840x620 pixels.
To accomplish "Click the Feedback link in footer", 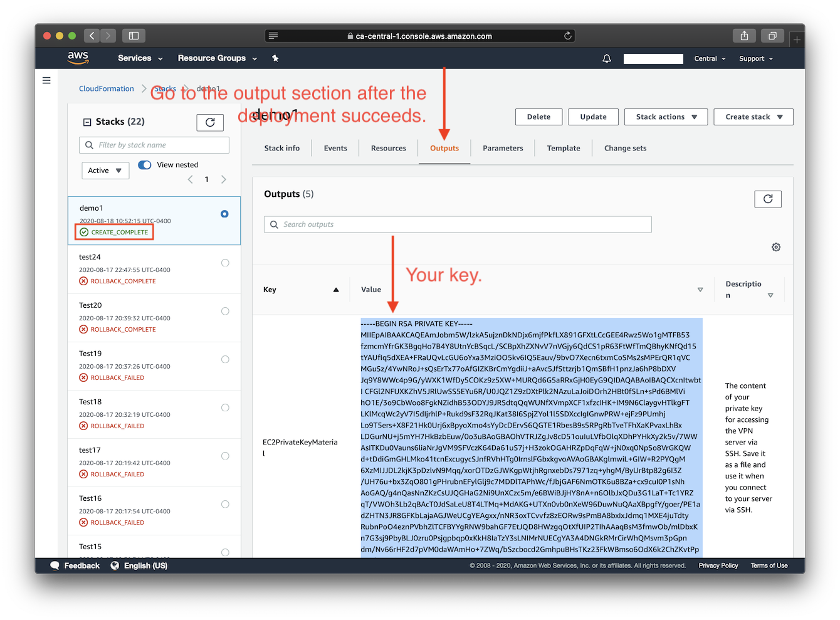I will click(82, 565).
